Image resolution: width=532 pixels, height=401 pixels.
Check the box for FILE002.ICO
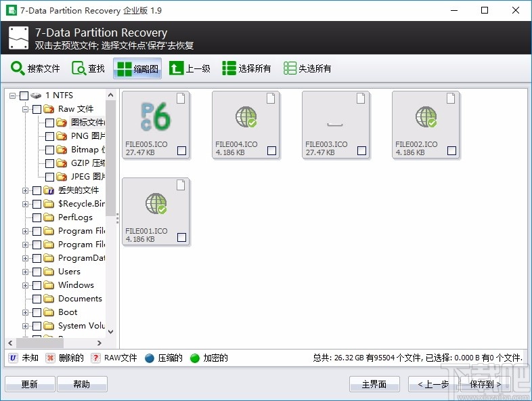point(451,150)
